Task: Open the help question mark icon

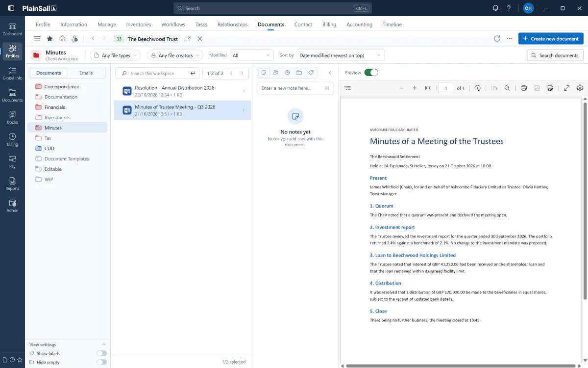Action: [509, 8]
